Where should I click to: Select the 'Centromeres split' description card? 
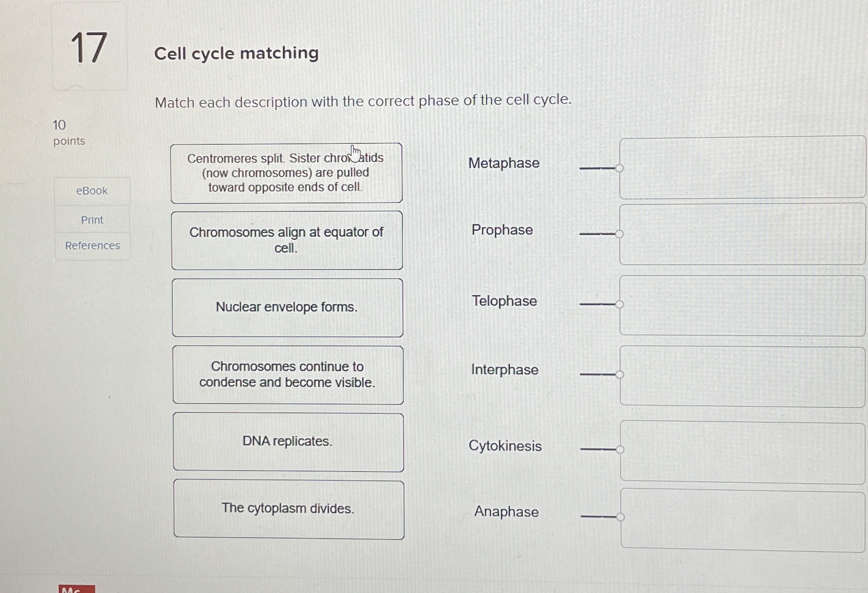286,172
